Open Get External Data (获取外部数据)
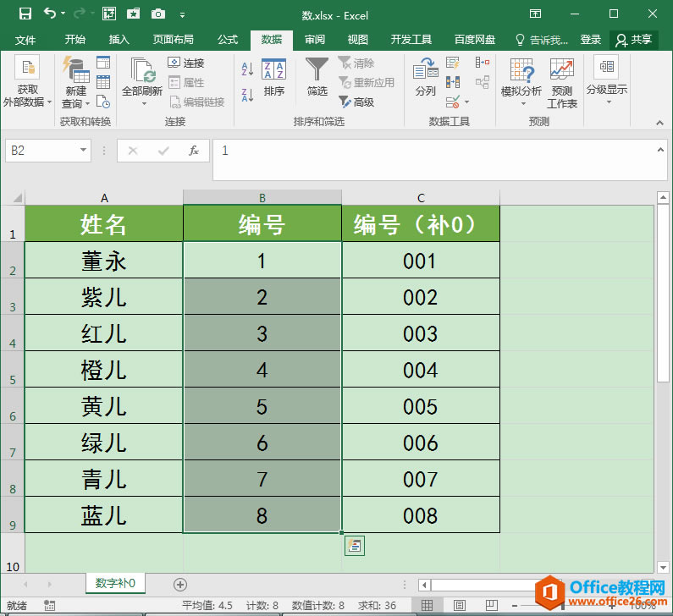 coord(27,81)
